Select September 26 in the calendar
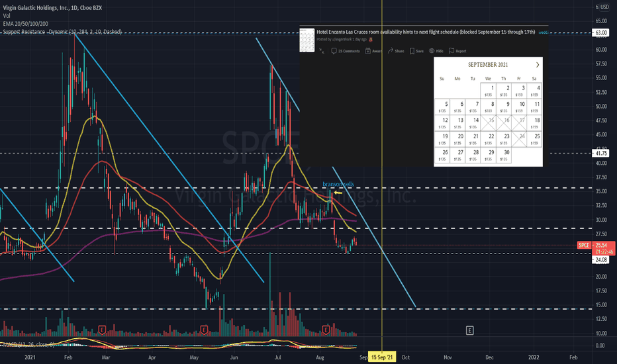This screenshot has height=364, width=617. tap(442, 155)
